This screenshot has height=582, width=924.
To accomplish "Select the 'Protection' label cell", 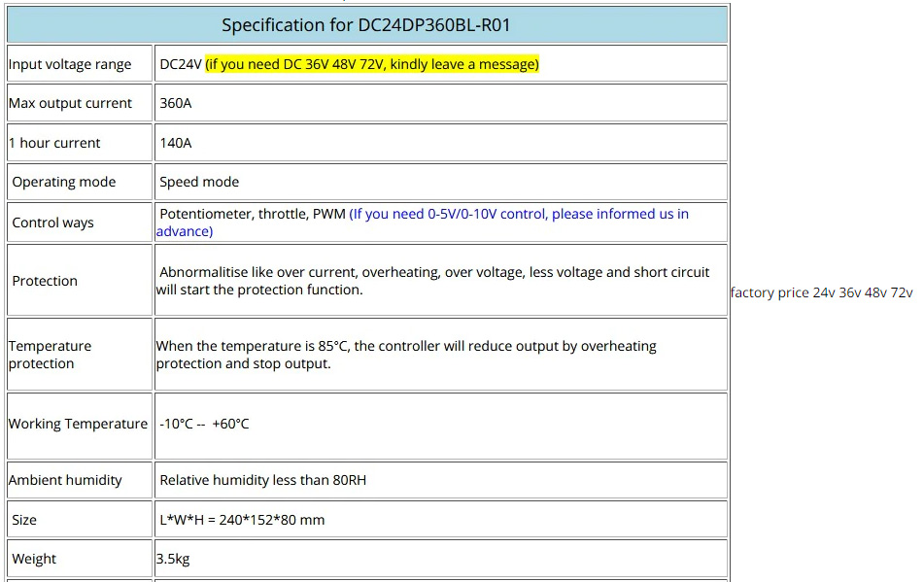I will click(80, 281).
